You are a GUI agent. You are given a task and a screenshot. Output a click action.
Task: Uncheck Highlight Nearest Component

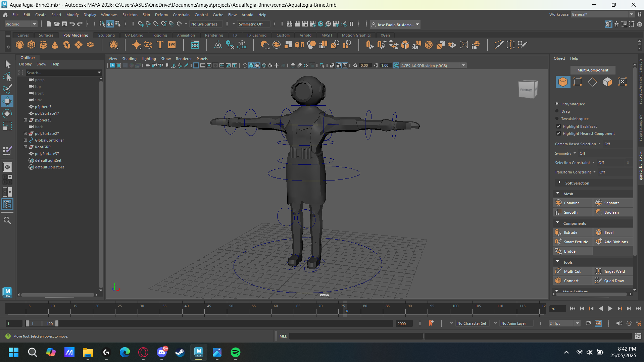click(559, 134)
